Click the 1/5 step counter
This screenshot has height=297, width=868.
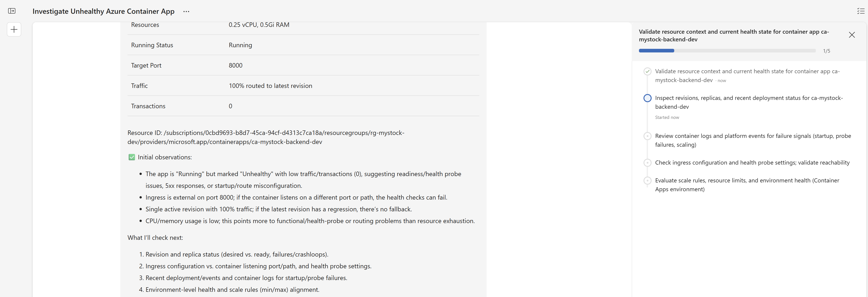pyautogui.click(x=826, y=51)
